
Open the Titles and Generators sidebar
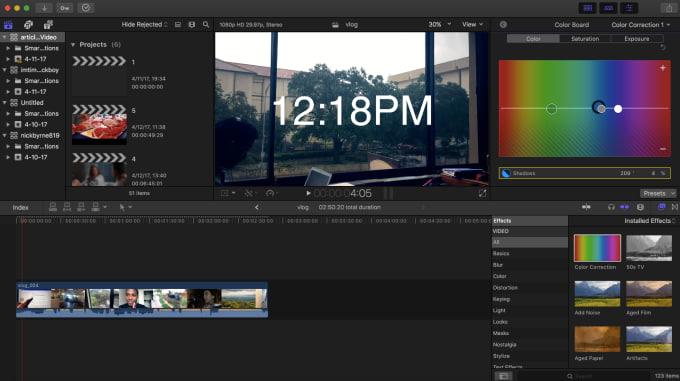(x=48, y=25)
